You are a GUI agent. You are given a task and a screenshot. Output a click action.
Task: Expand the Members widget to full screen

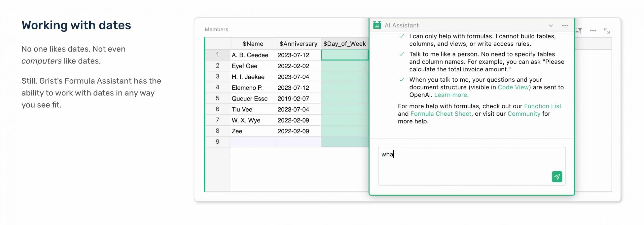point(607,31)
